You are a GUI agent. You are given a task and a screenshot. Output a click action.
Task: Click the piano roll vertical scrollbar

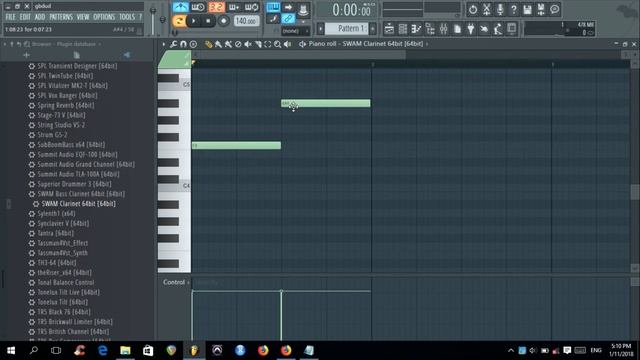point(635,192)
